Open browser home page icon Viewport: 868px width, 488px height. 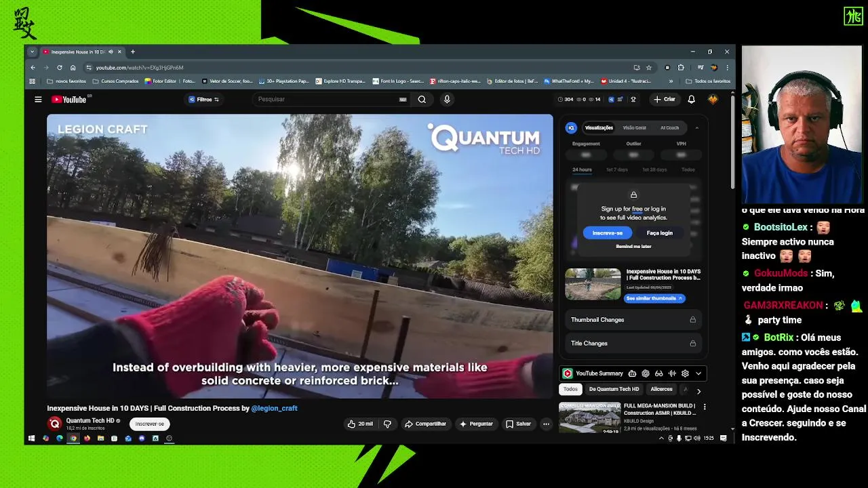click(x=73, y=68)
